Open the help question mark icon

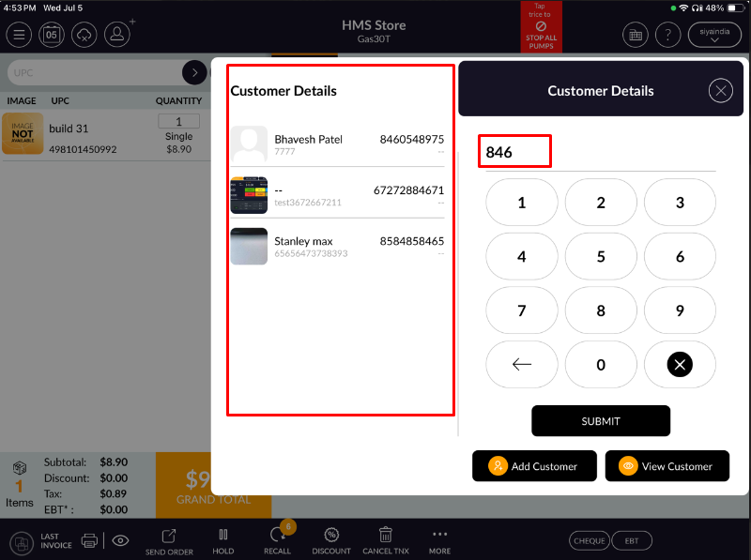tap(667, 35)
